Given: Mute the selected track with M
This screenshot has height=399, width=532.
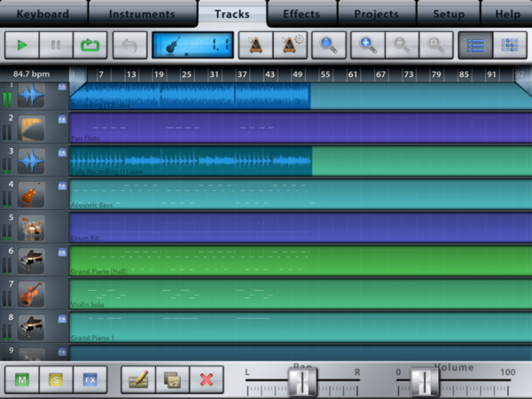Looking at the screenshot, I should click(21, 379).
